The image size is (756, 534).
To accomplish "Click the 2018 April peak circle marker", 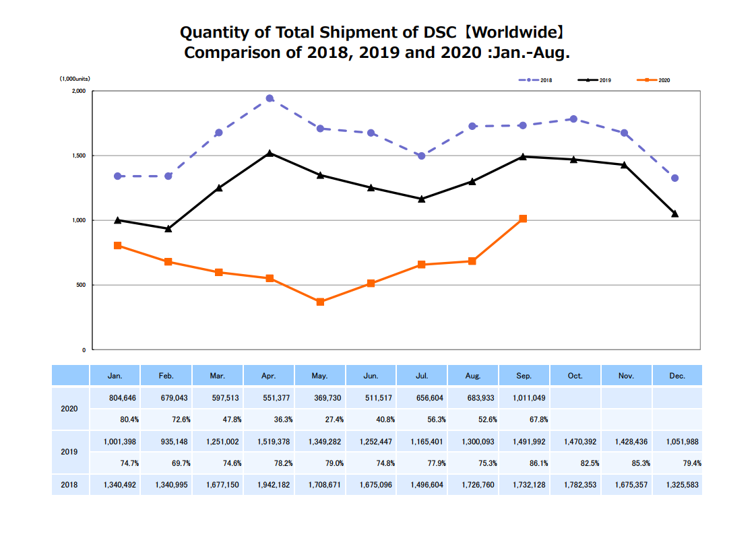I will tap(270, 98).
